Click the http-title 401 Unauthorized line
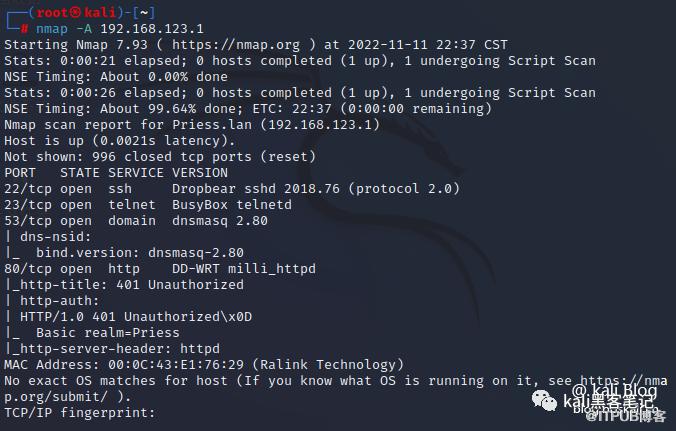The image size is (676, 431). 124,285
